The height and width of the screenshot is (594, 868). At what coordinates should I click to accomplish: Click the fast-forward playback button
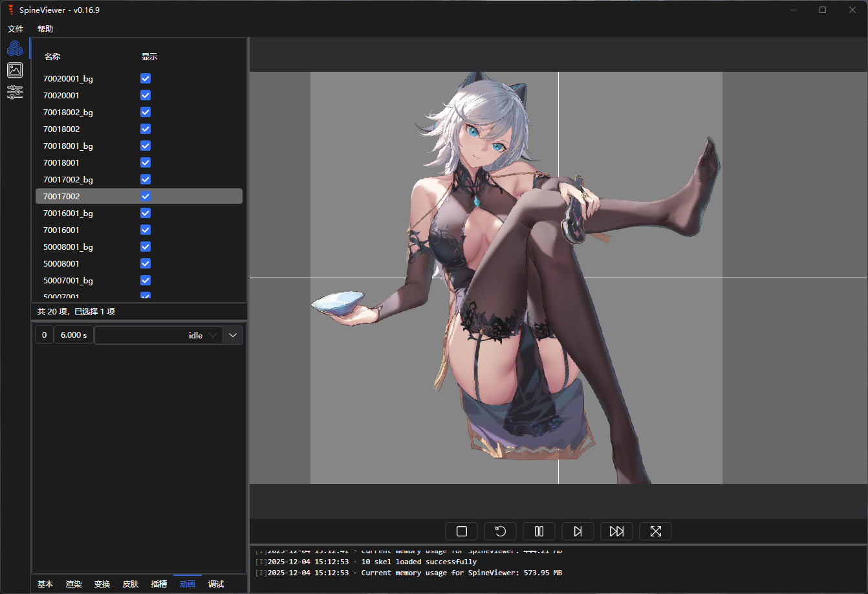(616, 531)
